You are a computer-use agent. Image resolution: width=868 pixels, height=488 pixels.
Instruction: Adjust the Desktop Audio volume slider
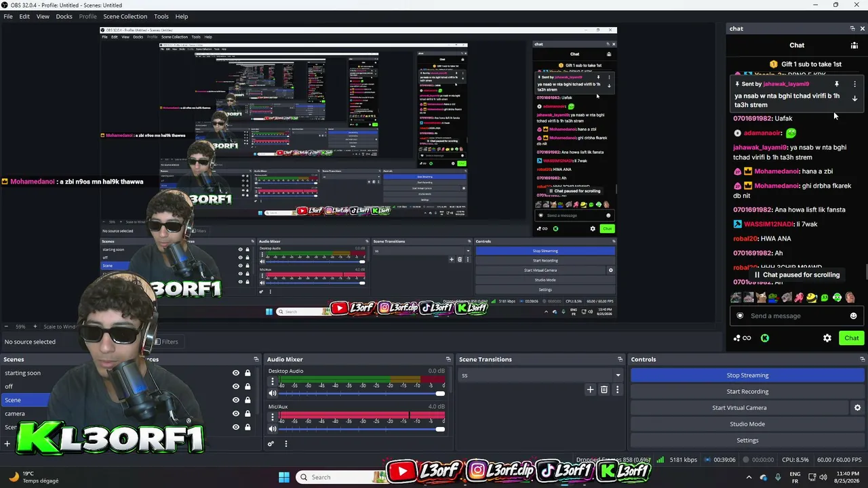tap(360, 394)
